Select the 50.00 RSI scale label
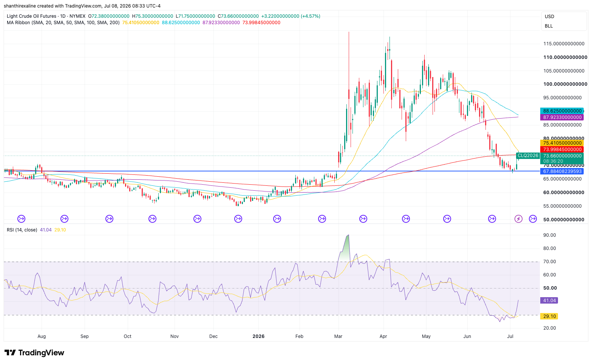Viewport: 592px width, 364px height. click(550, 288)
